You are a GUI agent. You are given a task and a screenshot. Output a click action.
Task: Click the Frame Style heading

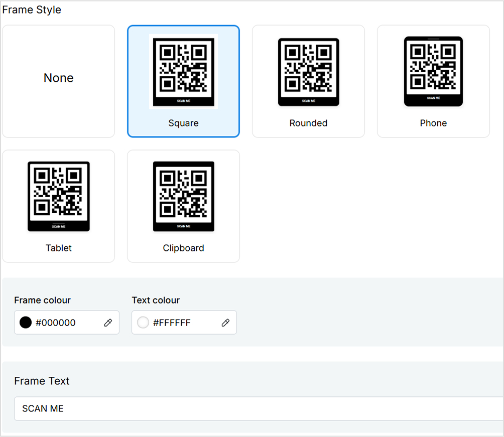coord(32,10)
